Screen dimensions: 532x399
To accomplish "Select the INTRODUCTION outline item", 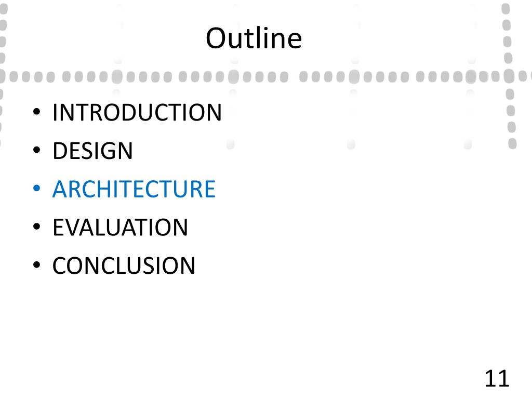I will (x=137, y=112).
